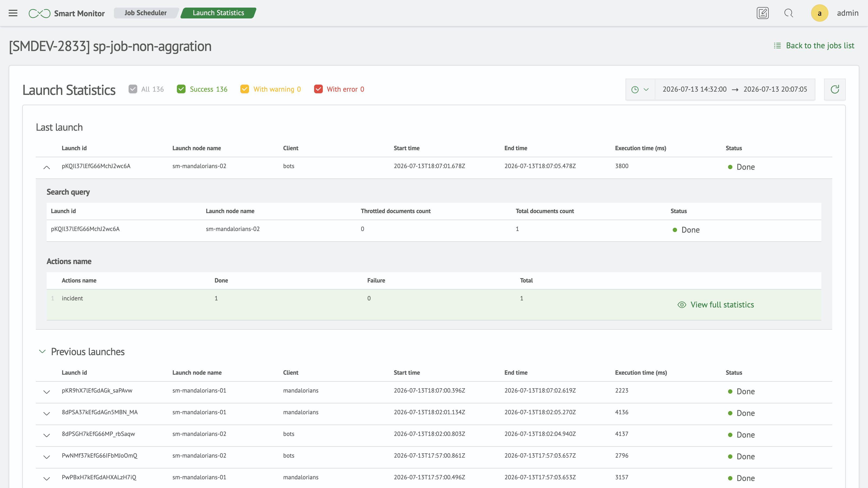Edit end date 2026-07-13 20:07:05 field

pos(775,89)
